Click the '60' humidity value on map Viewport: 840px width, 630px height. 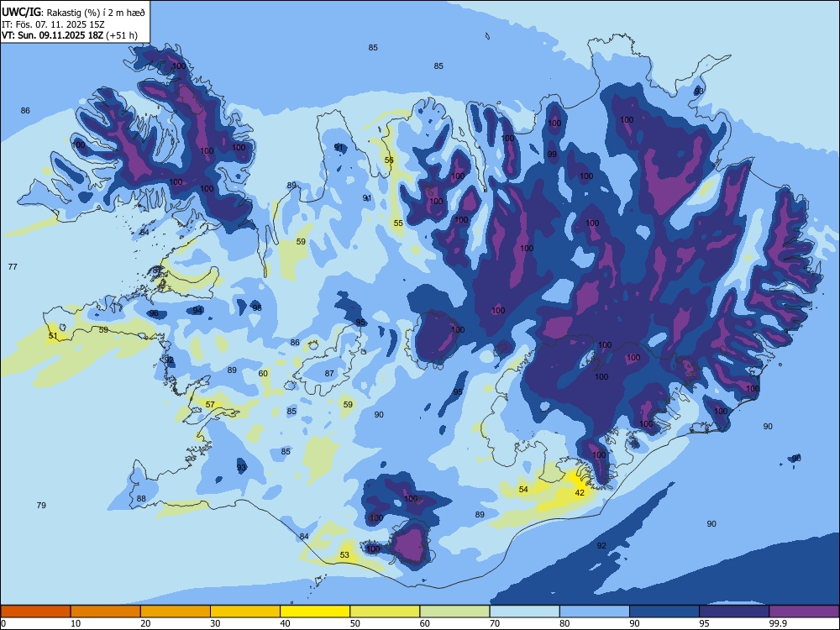coord(263,374)
